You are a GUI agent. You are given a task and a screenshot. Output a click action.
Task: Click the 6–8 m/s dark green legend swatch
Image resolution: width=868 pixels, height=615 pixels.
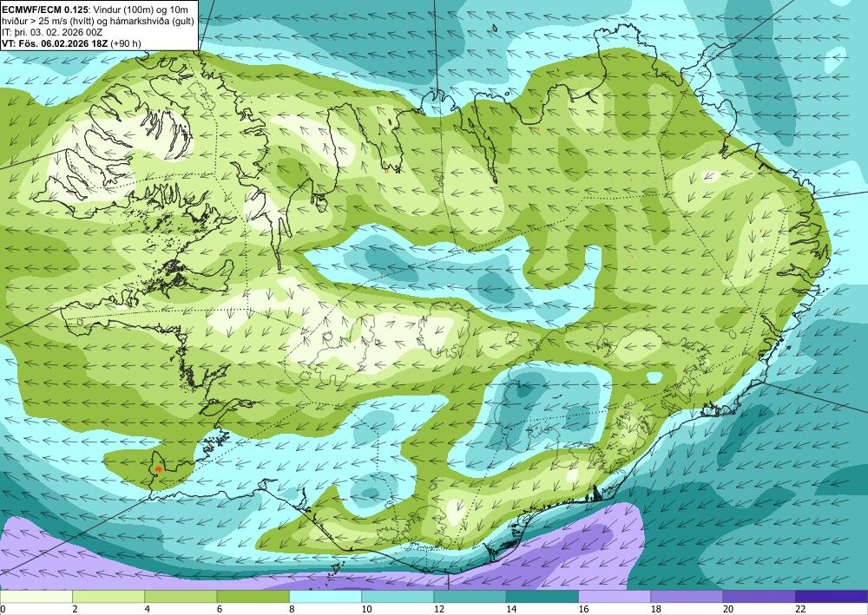[x=253, y=596]
